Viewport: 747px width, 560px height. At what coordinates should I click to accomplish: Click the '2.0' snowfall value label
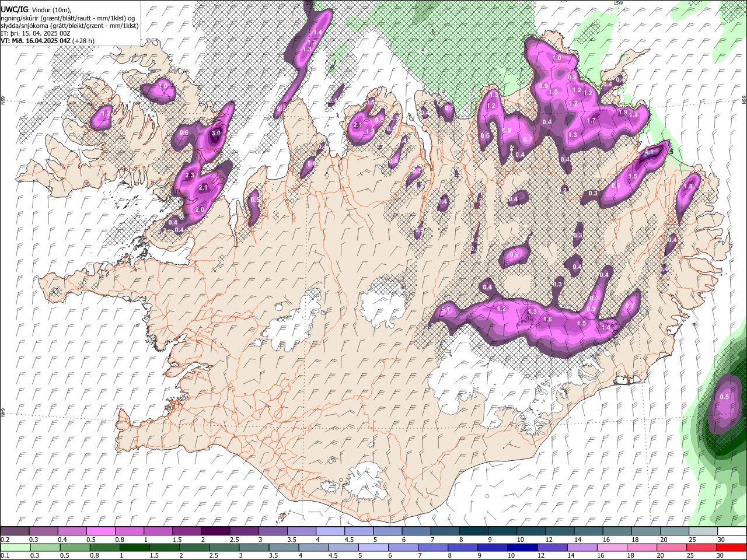point(200,210)
